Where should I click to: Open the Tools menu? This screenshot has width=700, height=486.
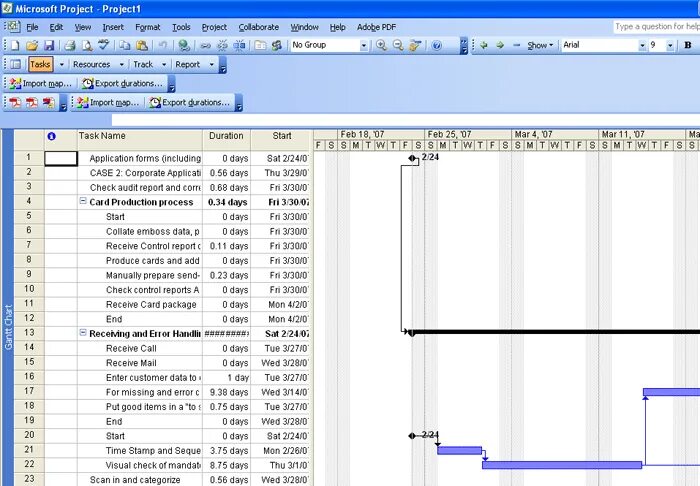[x=181, y=27]
